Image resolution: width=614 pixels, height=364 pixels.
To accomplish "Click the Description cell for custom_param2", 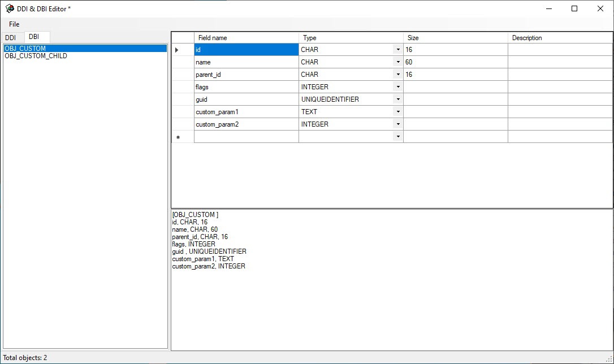I will pyautogui.click(x=560, y=124).
